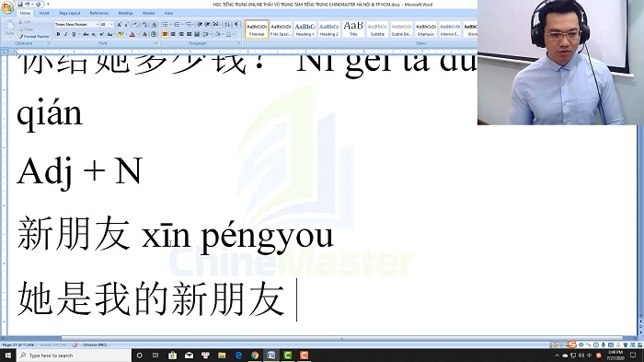Apply the Subtitle style
The image size is (644, 362).
pyautogui.click(x=377, y=29)
